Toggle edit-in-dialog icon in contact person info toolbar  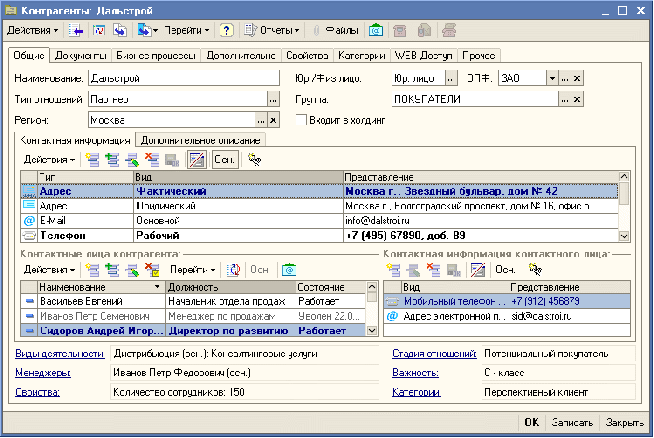tap(478, 270)
